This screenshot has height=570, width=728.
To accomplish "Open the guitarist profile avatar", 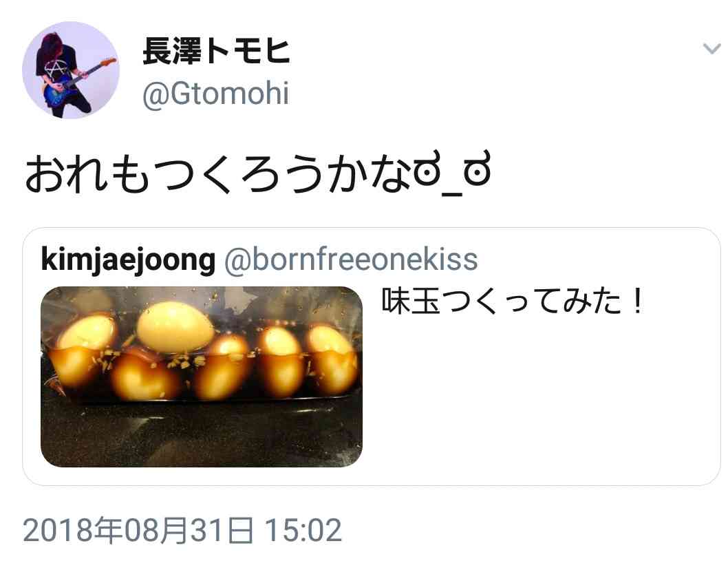I will point(71,70).
